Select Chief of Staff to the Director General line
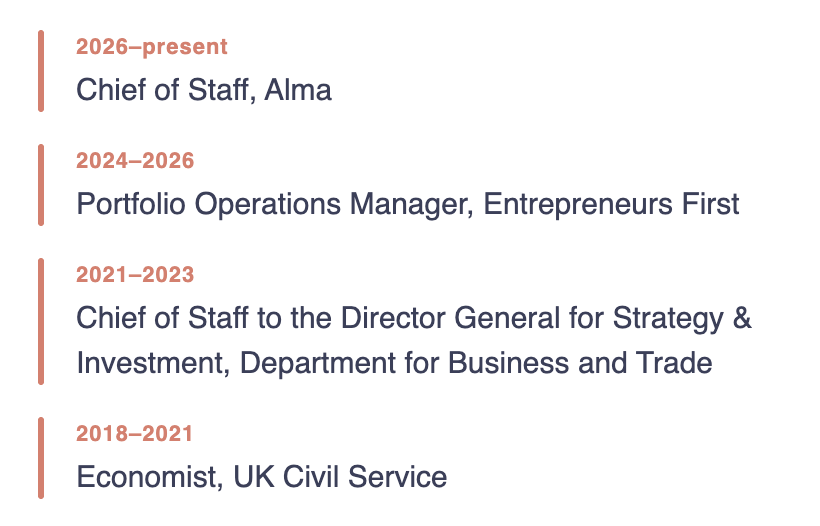The width and height of the screenshot is (820, 526). click(414, 318)
